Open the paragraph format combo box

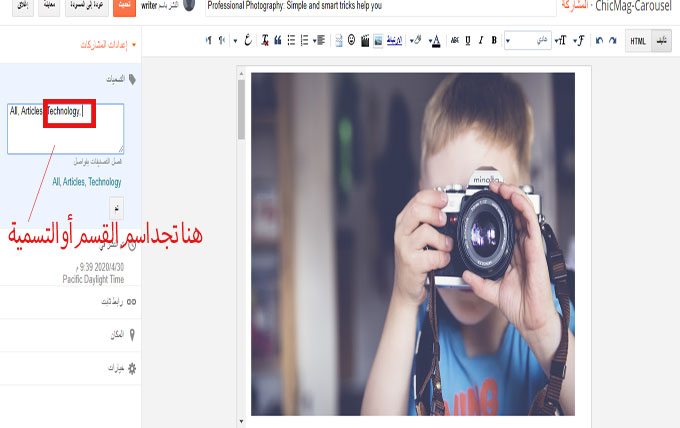click(528, 40)
